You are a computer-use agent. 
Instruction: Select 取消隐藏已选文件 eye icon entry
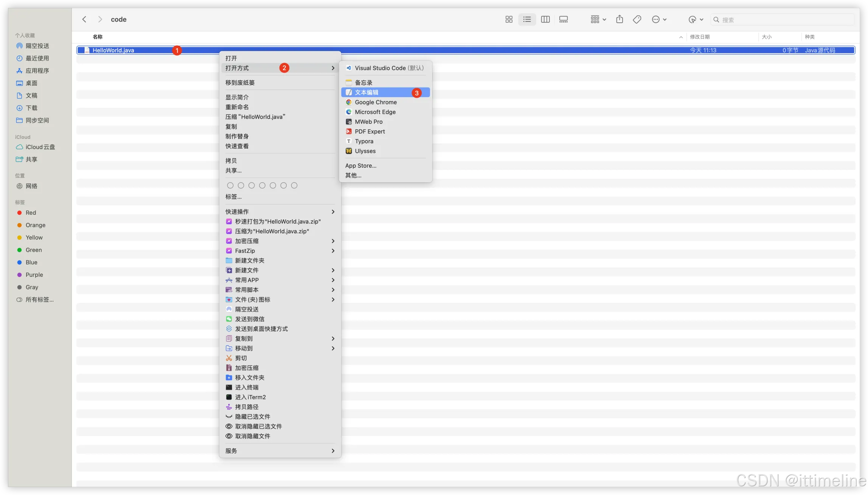click(x=258, y=426)
